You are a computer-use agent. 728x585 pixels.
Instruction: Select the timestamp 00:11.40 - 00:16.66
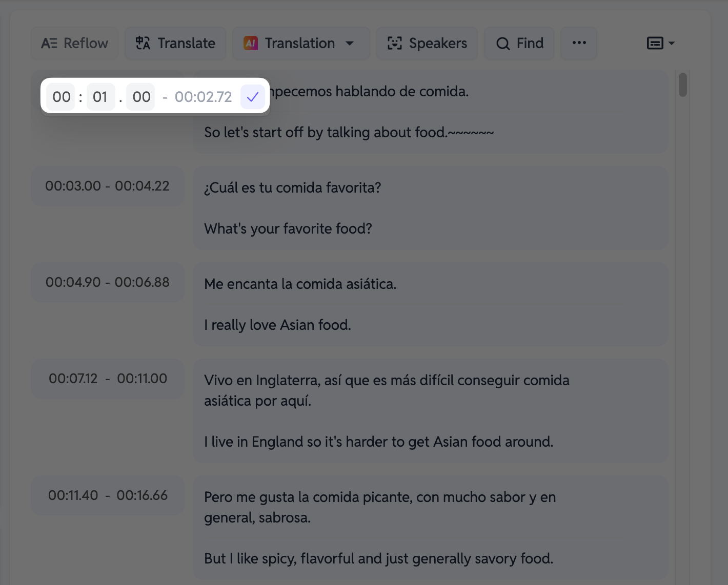coord(108,495)
